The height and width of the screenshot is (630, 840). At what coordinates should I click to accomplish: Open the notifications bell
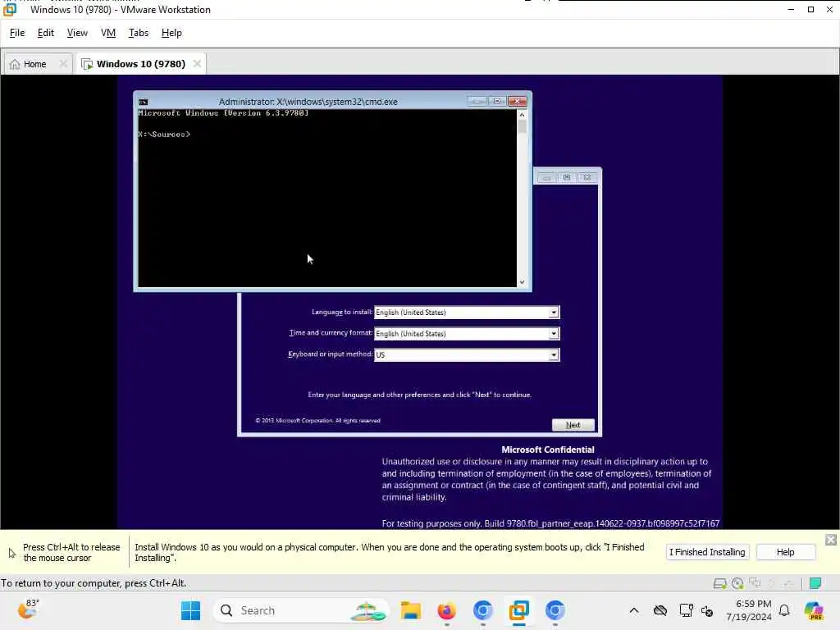click(784, 610)
